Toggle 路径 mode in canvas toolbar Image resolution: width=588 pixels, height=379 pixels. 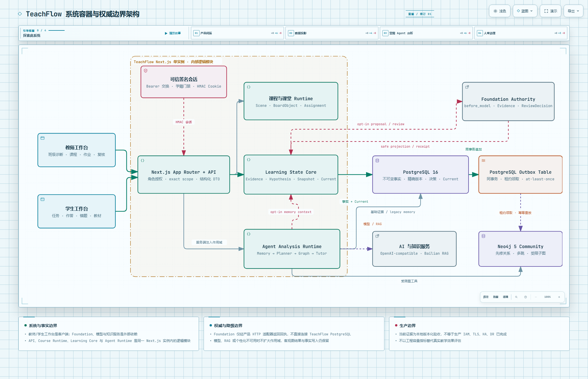486,297
